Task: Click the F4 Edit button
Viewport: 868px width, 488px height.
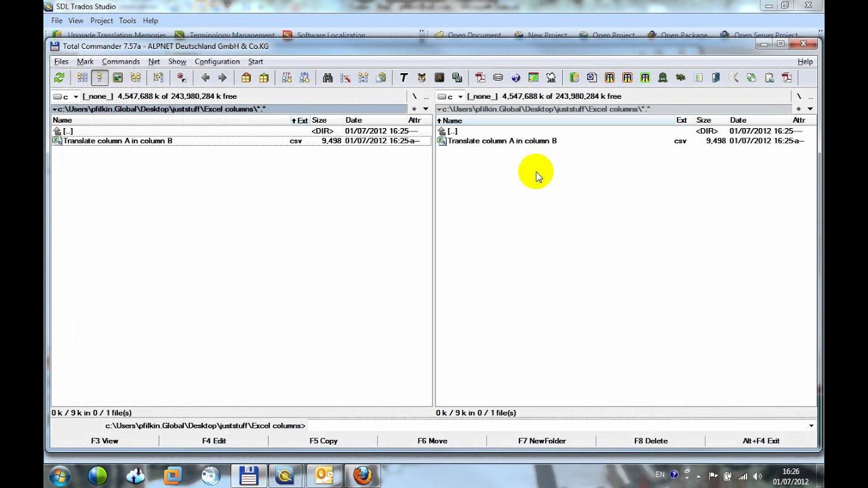Action: pos(214,441)
